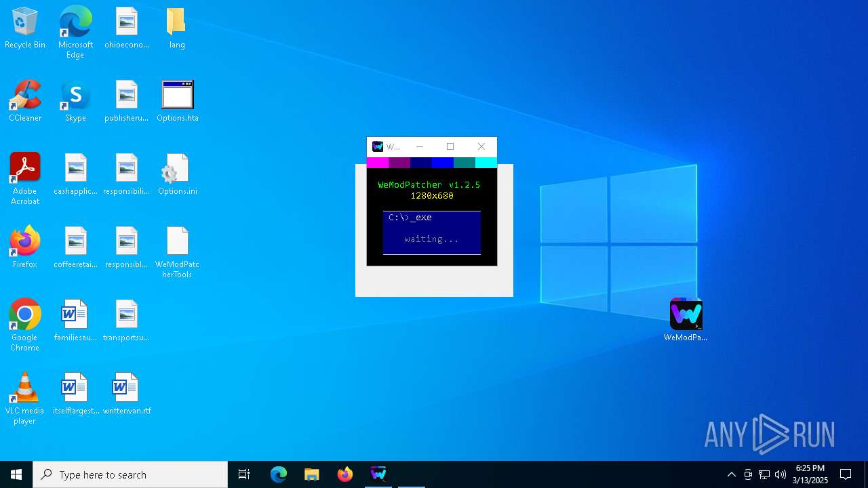Open Task View from the taskbar

(244, 474)
